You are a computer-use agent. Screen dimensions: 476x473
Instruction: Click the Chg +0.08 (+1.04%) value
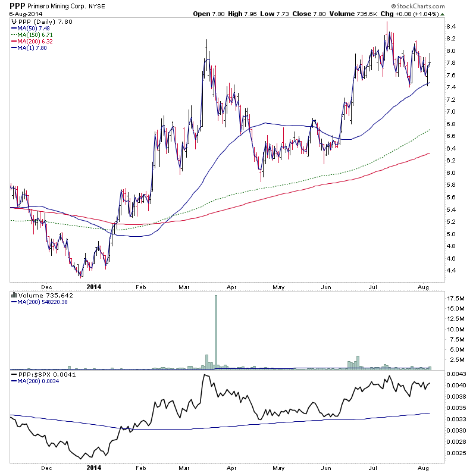[x=410, y=14]
